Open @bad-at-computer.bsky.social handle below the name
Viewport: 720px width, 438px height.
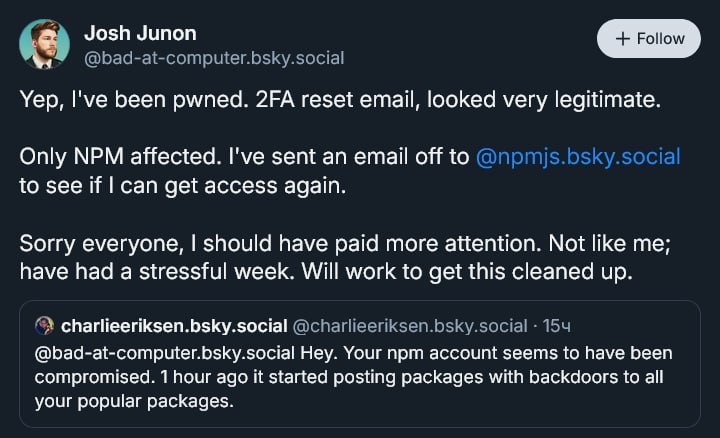tap(214, 58)
